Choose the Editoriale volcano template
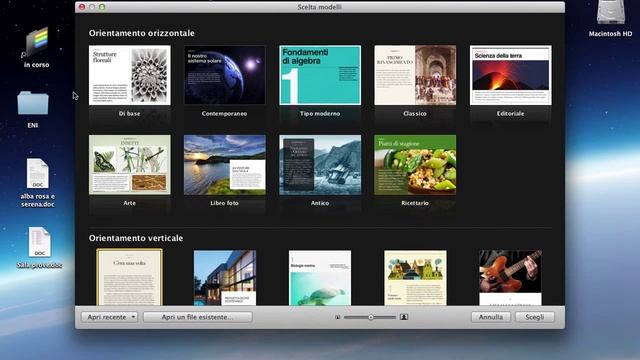This screenshot has width=640, height=360. (x=511, y=75)
